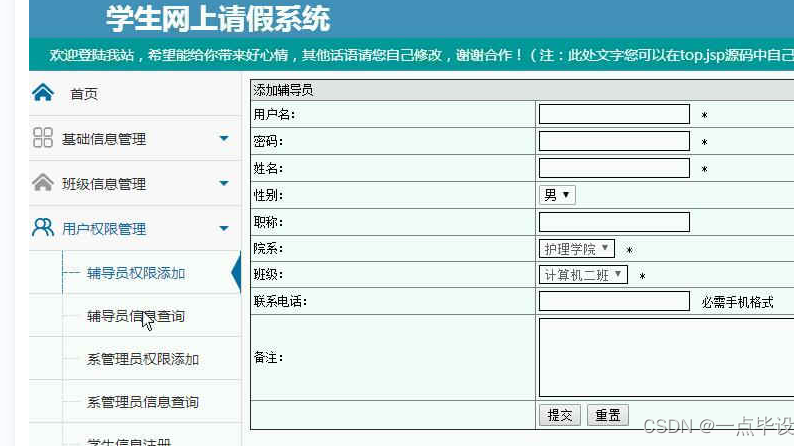Click the 学生网上请假系统 title
Image resolution: width=810 pixels, height=446 pixels.
pos(218,19)
